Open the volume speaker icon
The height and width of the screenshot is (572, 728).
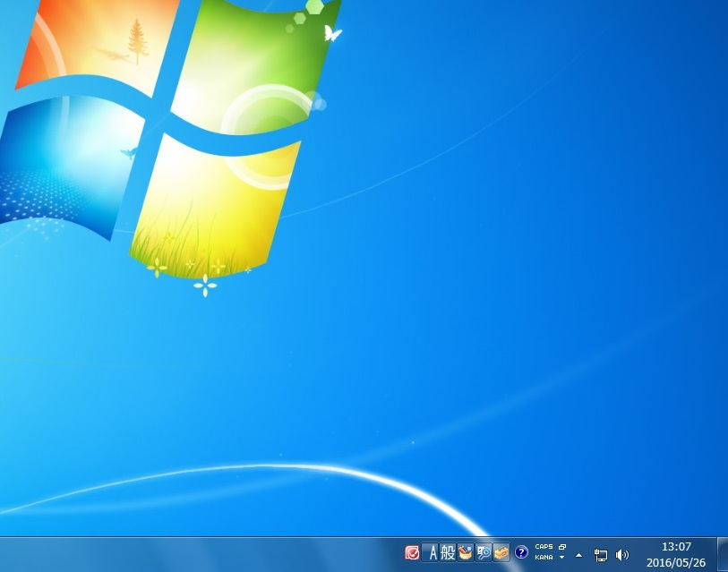click(621, 555)
